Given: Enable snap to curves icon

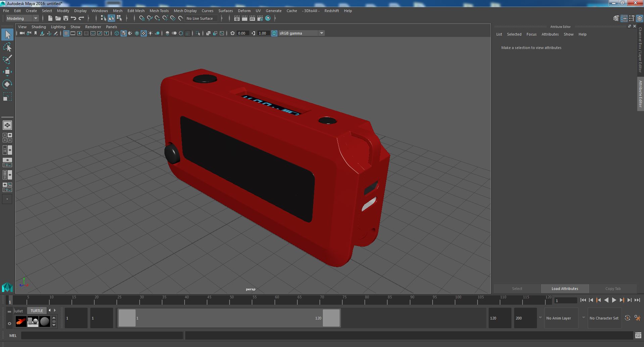Looking at the screenshot, I should click(150, 18).
